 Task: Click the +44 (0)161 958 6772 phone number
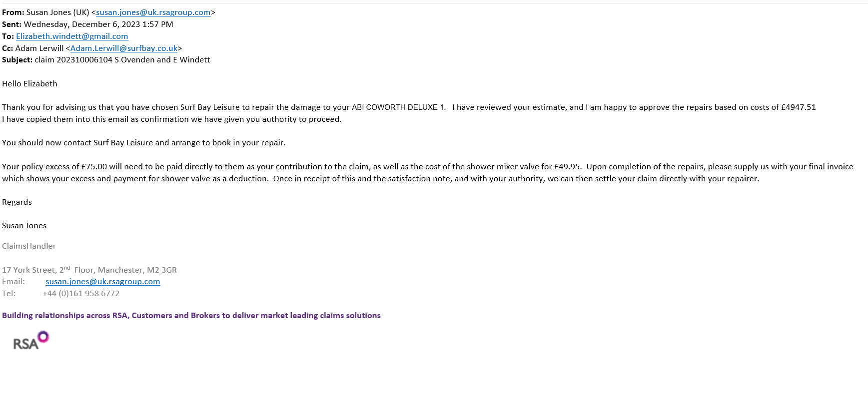pos(81,294)
